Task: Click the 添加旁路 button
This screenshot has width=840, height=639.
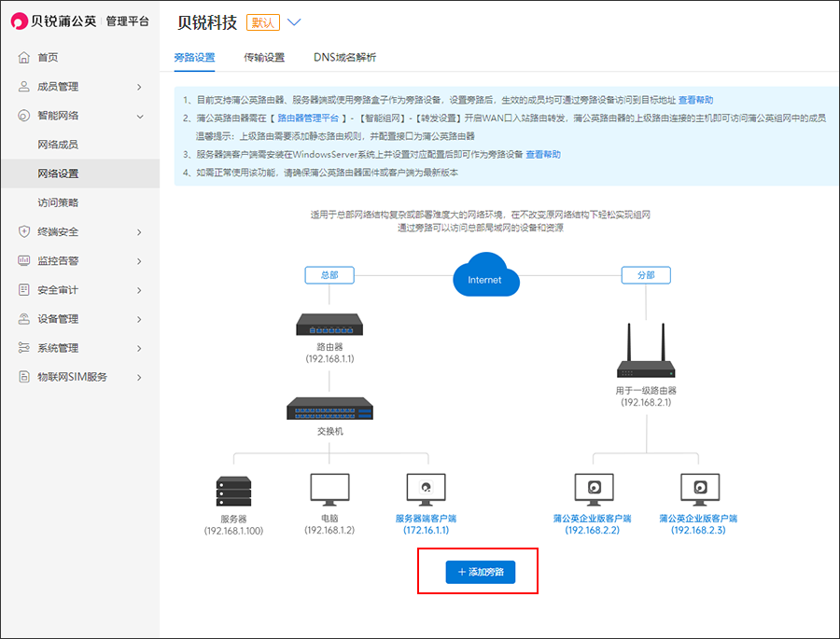Action: (481, 572)
